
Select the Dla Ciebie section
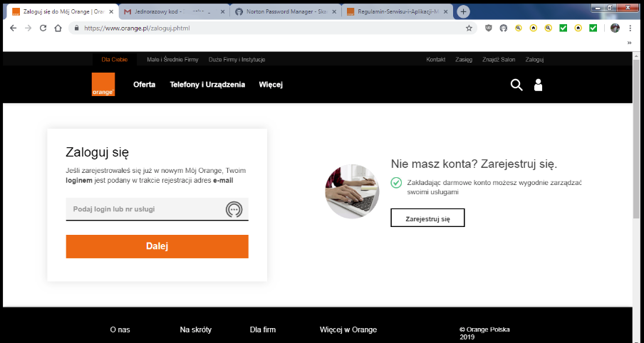pyautogui.click(x=115, y=60)
